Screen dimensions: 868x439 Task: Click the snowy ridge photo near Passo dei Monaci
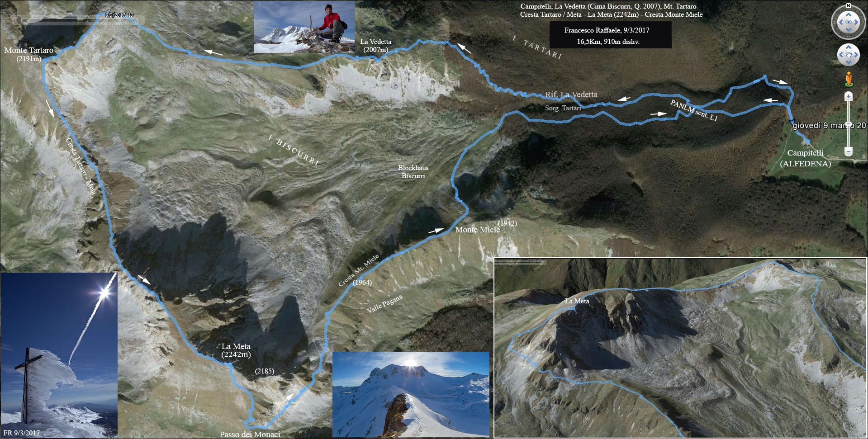tap(411, 394)
